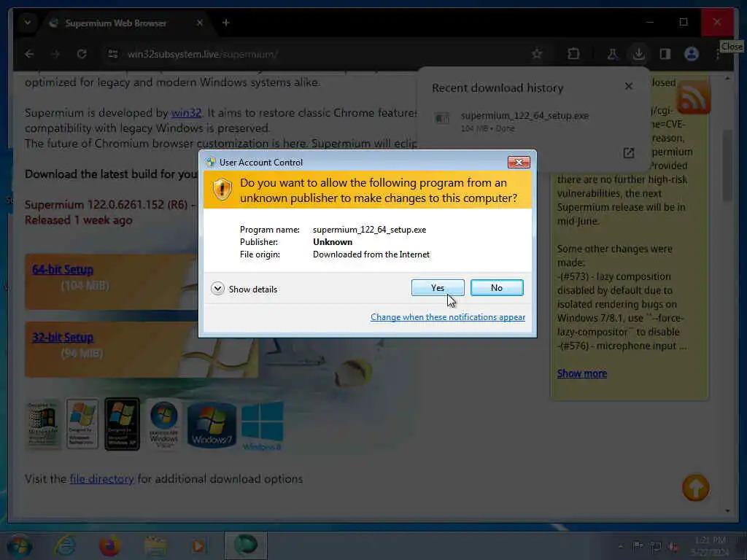
Task: Click the 32-bit Setup download link
Action: click(63, 338)
